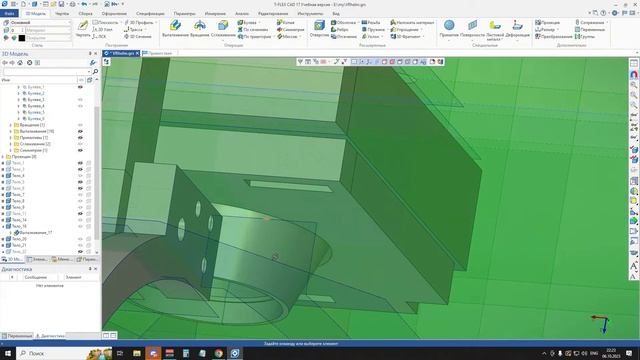Viewport: 640px width, 360px height.
Task: Expand the Выталкивание [19] folder
Action: coord(11,131)
